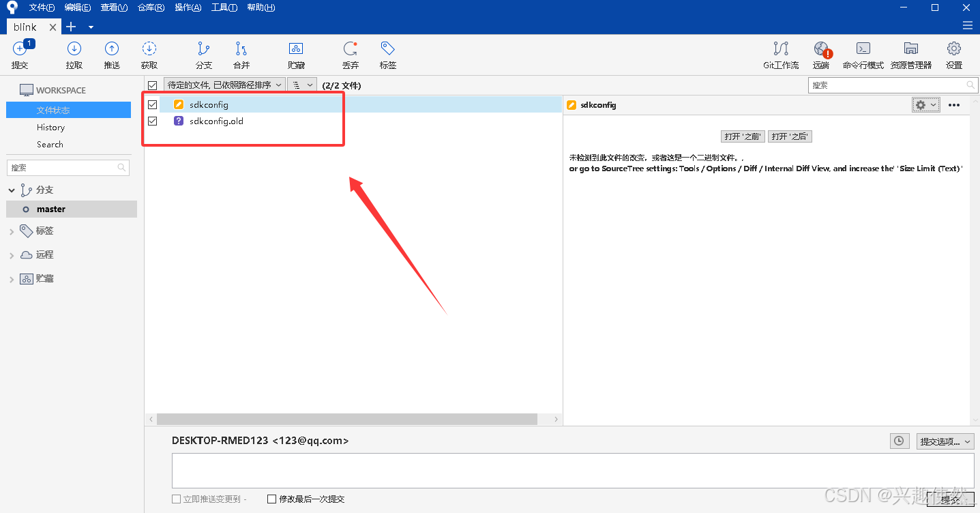
Task: Click the unknown-file icon beside sdkconfig.old
Action: coord(179,121)
